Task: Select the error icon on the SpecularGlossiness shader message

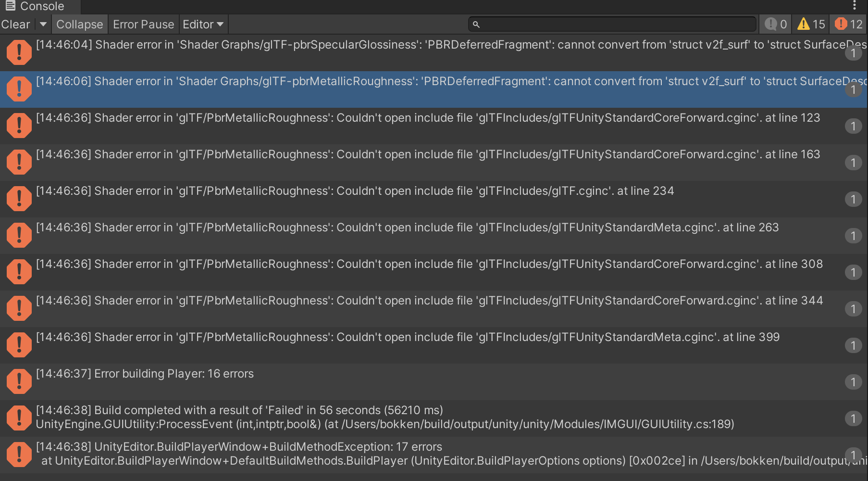Action: click(19, 52)
